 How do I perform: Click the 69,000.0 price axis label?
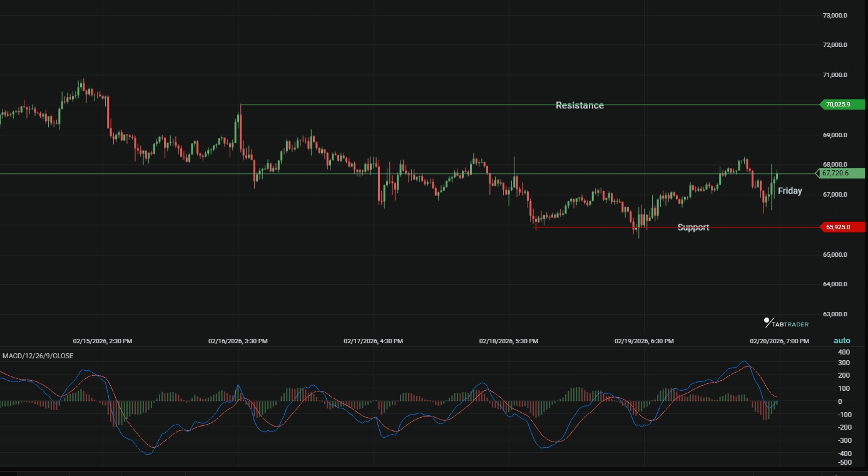point(835,135)
